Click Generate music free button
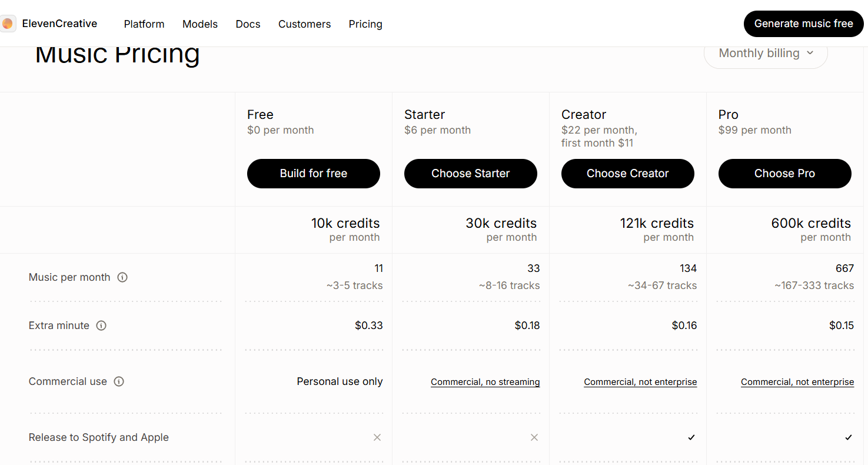The width and height of the screenshot is (868, 465). pyautogui.click(x=804, y=24)
